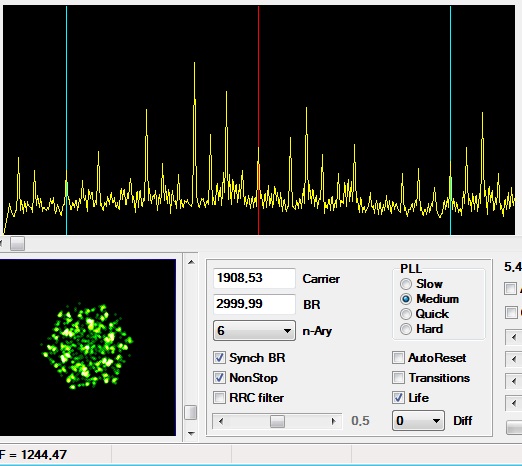Toggle the Synch BR checkbox
Viewport: 522px width, 466px height.
pyautogui.click(x=219, y=358)
